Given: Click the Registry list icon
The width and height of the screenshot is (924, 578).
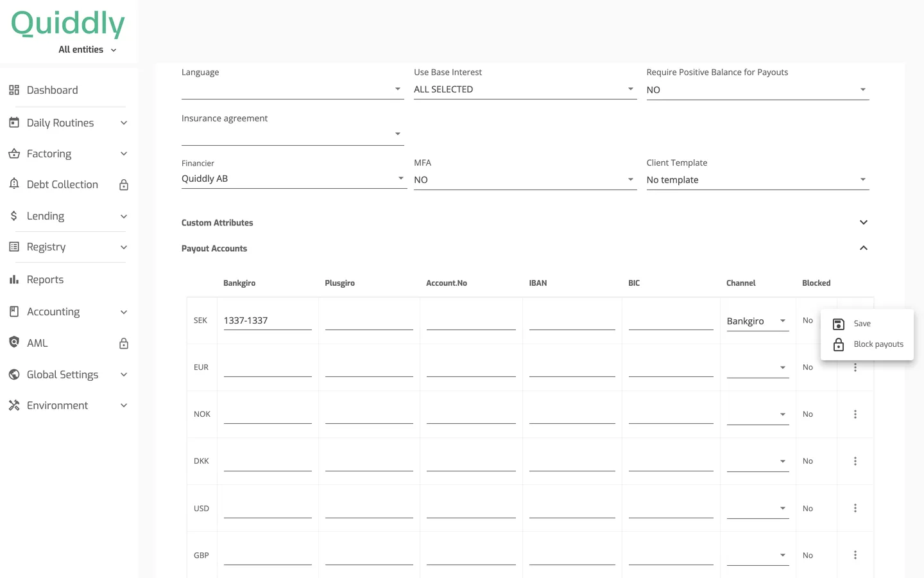Looking at the screenshot, I should pos(14,247).
